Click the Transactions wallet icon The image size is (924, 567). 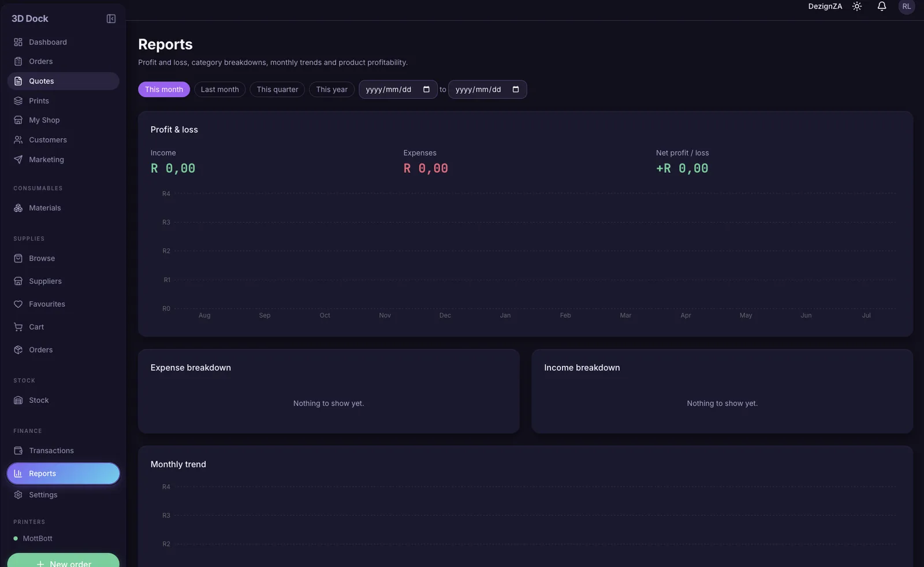point(18,451)
